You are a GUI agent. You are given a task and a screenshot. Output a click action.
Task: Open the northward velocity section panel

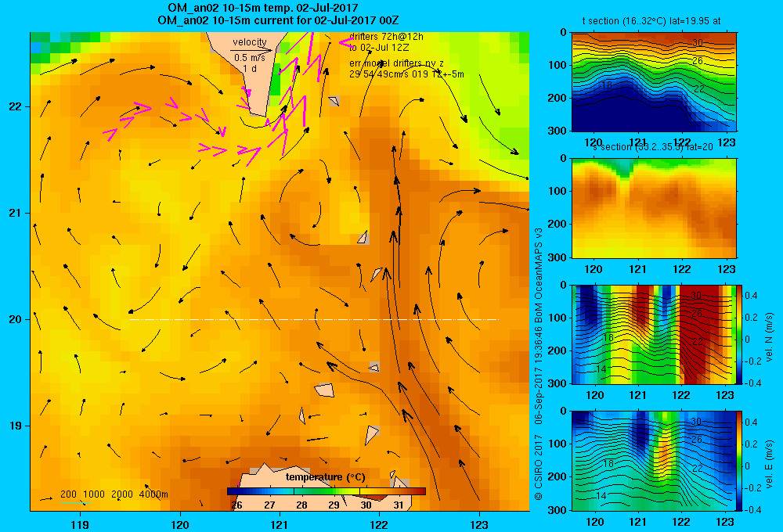coord(654,334)
